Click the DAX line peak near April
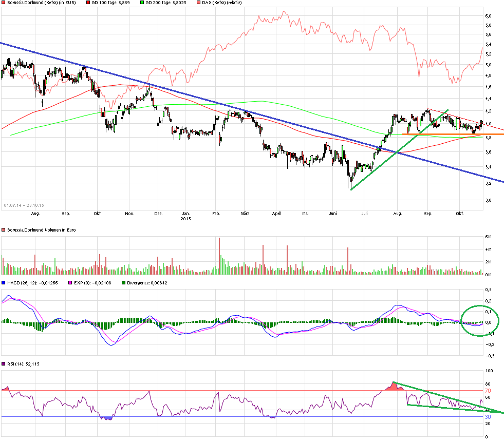Viewport: 504px width, 442px height. click(284, 12)
